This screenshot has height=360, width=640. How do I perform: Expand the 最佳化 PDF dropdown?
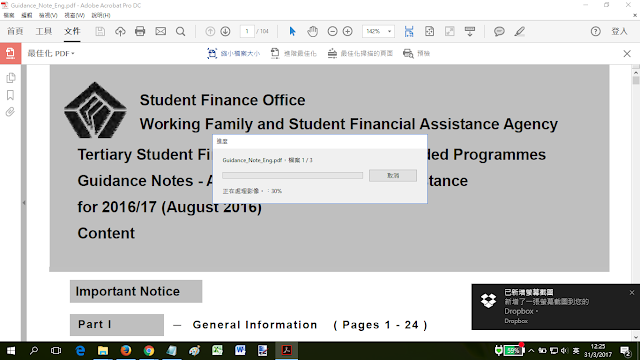51,53
